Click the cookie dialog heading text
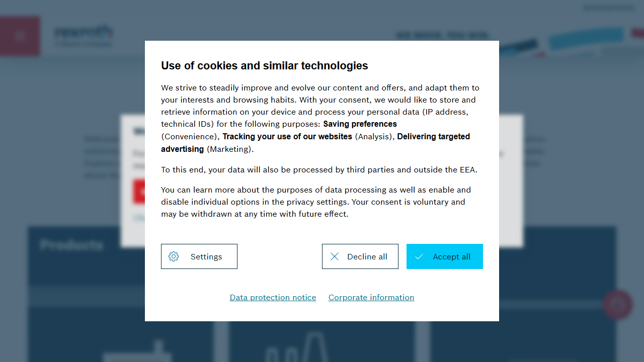The width and height of the screenshot is (644, 362). tap(264, 66)
